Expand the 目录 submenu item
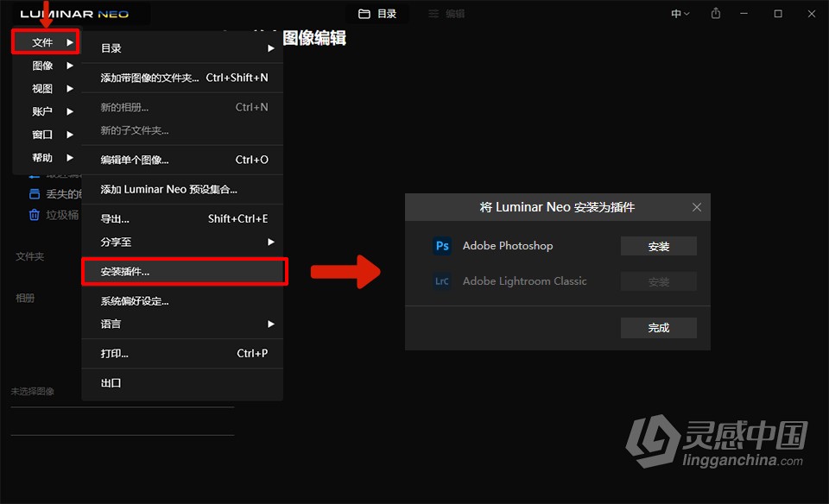829x504 pixels. [x=182, y=48]
